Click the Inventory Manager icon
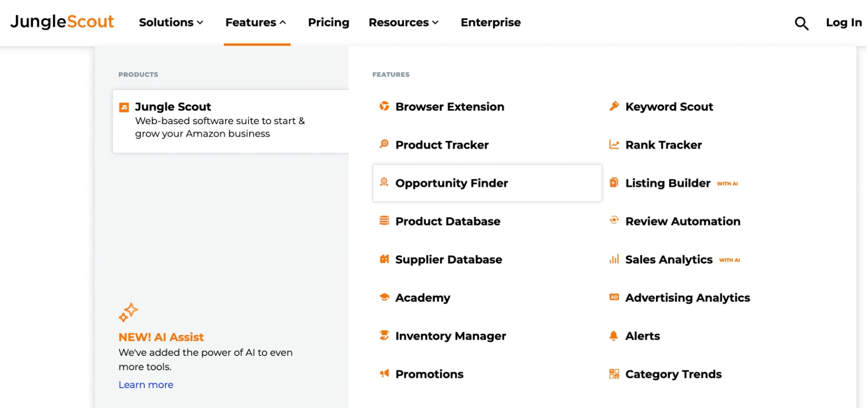 pyautogui.click(x=384, y=335)
